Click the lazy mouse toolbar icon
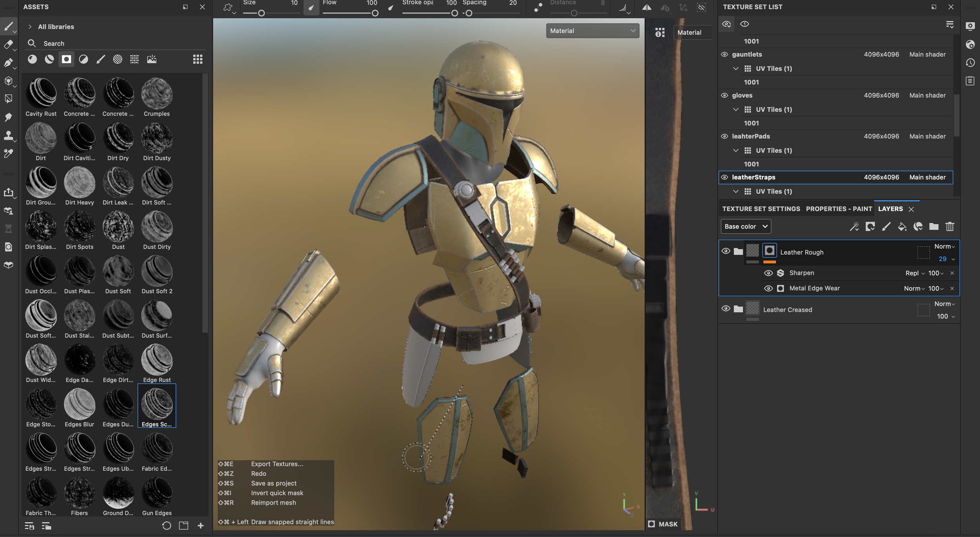Image resolution: width=980 pixels, height=537 pixels. pos(538,7)
